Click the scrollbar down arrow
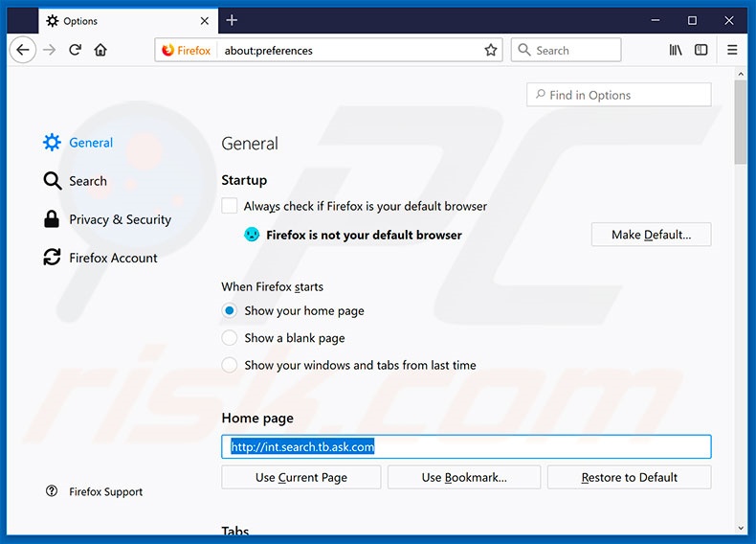756x544 pixels. [x=741, y=528]
